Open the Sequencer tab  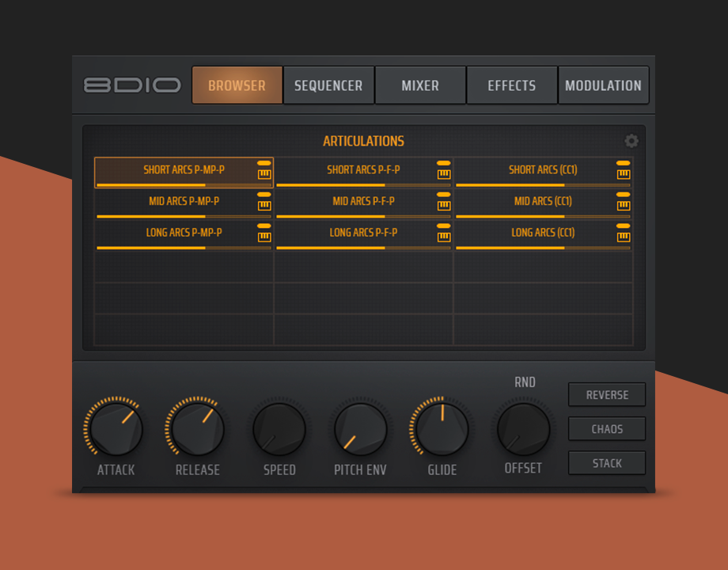pos(328,85)
